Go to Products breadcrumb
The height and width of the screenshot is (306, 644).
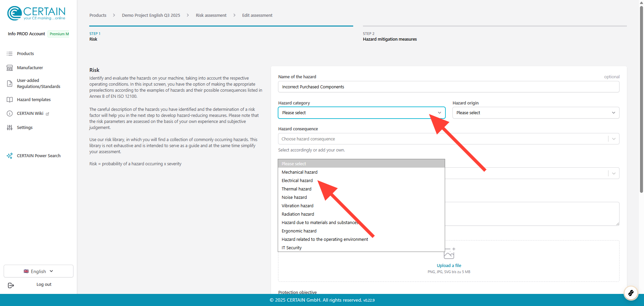point(98,15)
